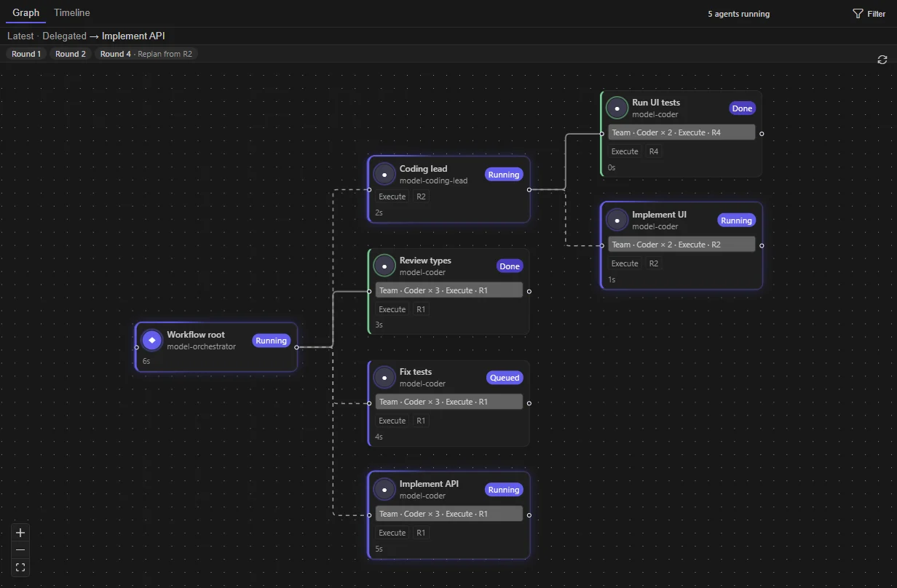Open the Filter button
This screenshot has height=588, width=897.
point(869,14)
